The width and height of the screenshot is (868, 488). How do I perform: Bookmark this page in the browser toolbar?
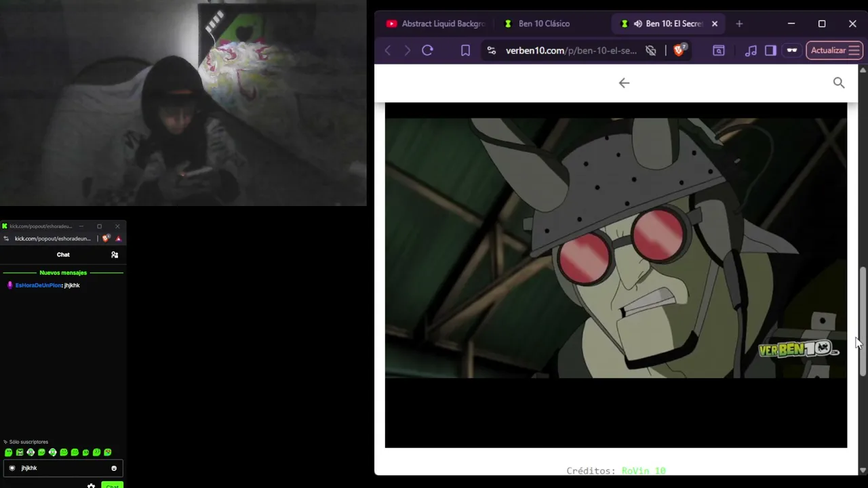[465, 50]
